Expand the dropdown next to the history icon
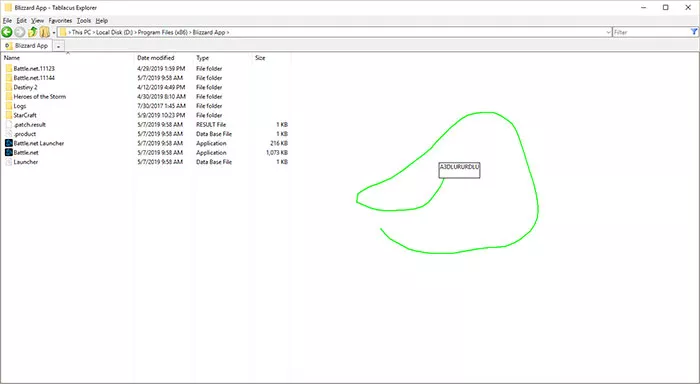The height and width of the screenshot is (384, 700). 54,33
